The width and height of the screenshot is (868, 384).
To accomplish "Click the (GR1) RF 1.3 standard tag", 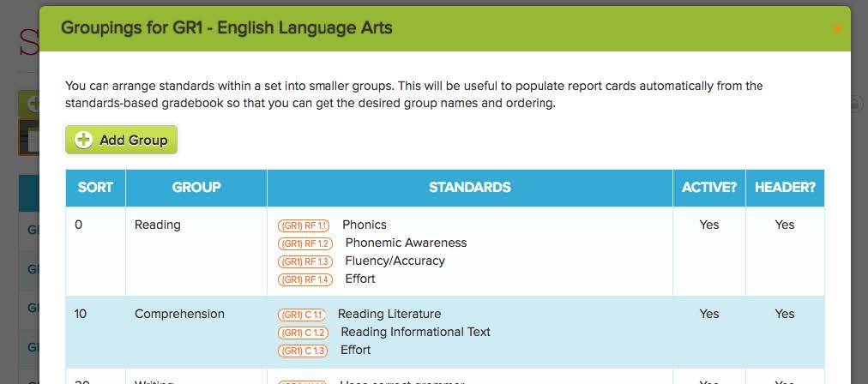I will coord(305,261).
